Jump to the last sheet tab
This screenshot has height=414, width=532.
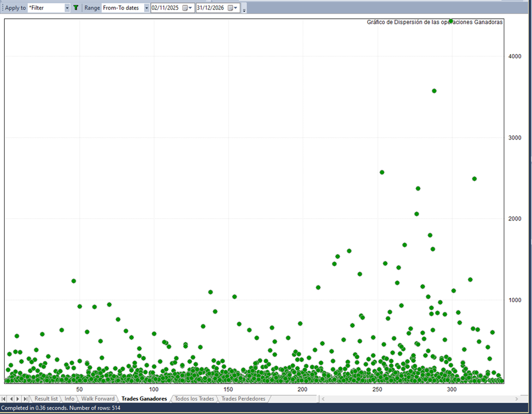click(25, 399)
